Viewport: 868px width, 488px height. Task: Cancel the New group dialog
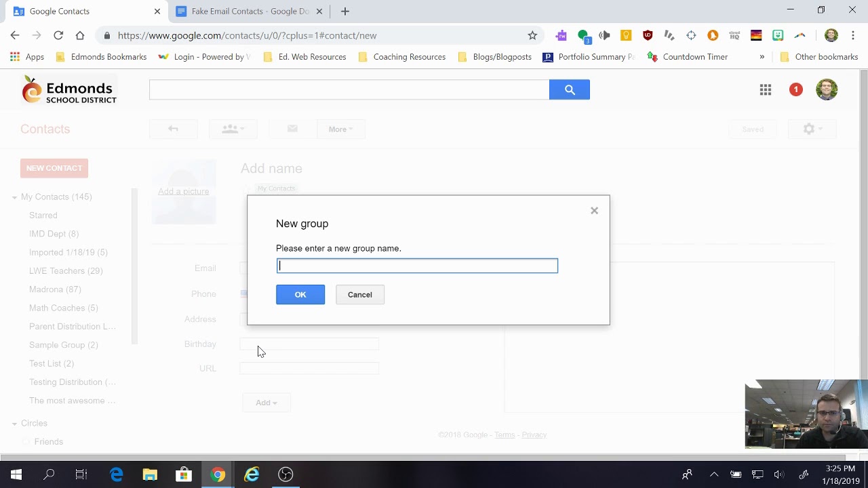coord(359,294)
